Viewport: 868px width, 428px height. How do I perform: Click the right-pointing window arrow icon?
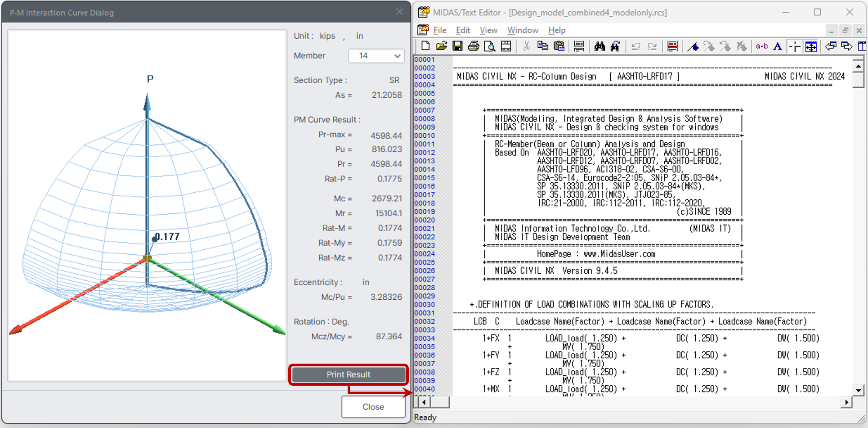click(x=846, y=46)
